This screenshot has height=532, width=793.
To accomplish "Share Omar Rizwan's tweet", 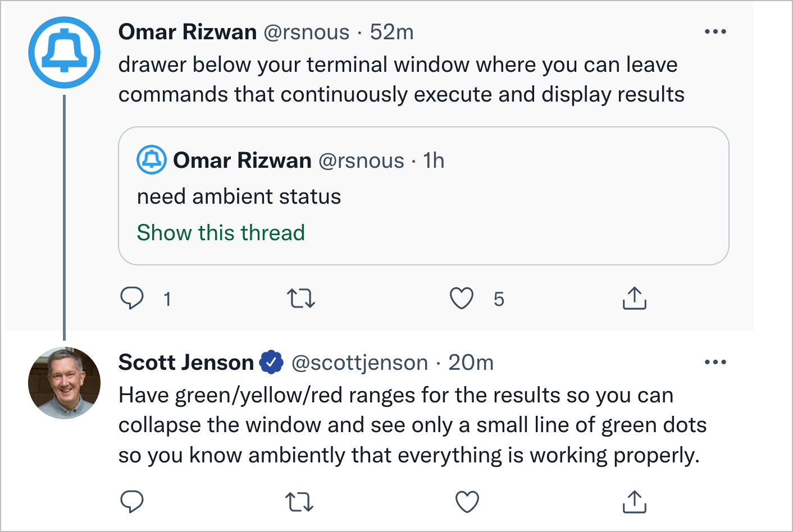I will click(x=635, y=298).
